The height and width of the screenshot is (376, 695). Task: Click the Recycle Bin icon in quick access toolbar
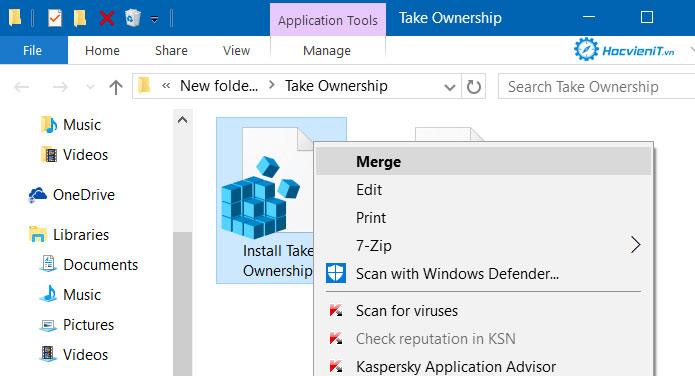click(133, 18)
